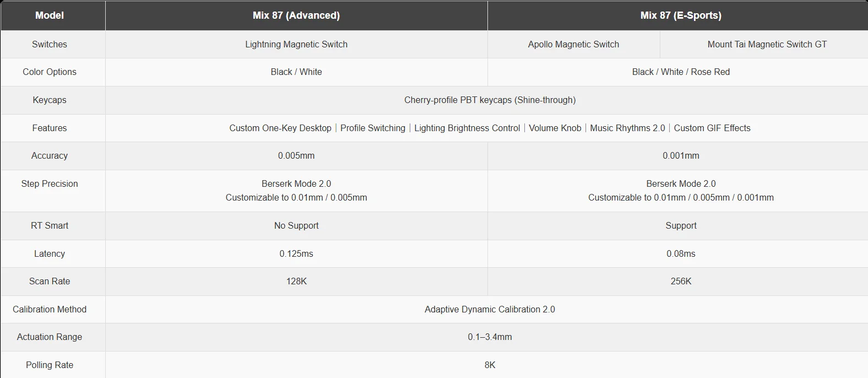Click the Mix 87 (Advanced) column header
The height and width of the screenshot is (378, 868).
[x=296, y=15]
